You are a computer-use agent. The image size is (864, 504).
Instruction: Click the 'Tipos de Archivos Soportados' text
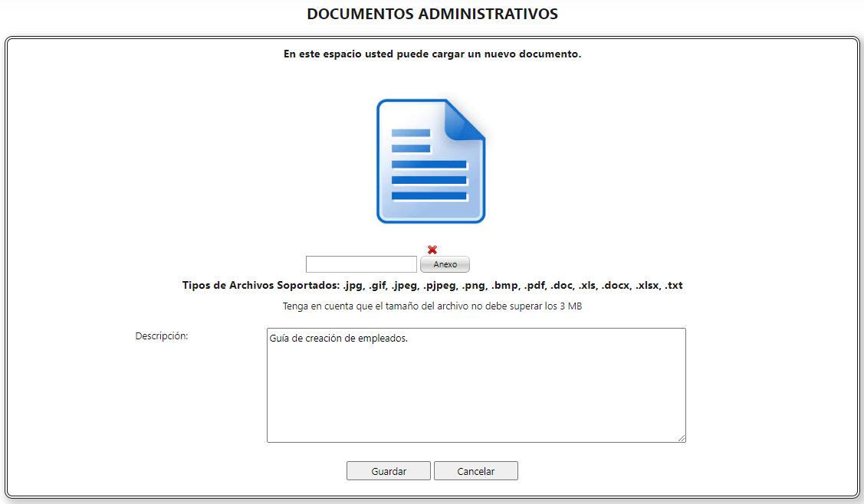(x=432, y=286)
